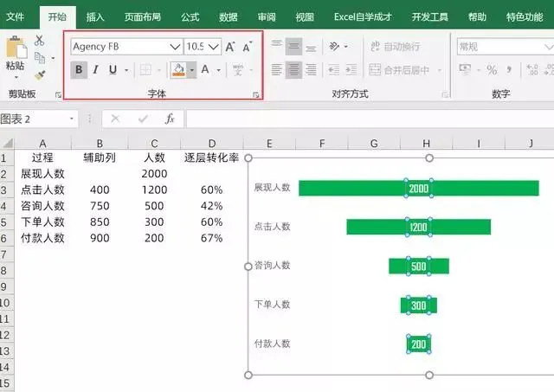This screenshot has width=554, height=392.
Task: Switch to the 公式 tab
Action: [190, 16]
